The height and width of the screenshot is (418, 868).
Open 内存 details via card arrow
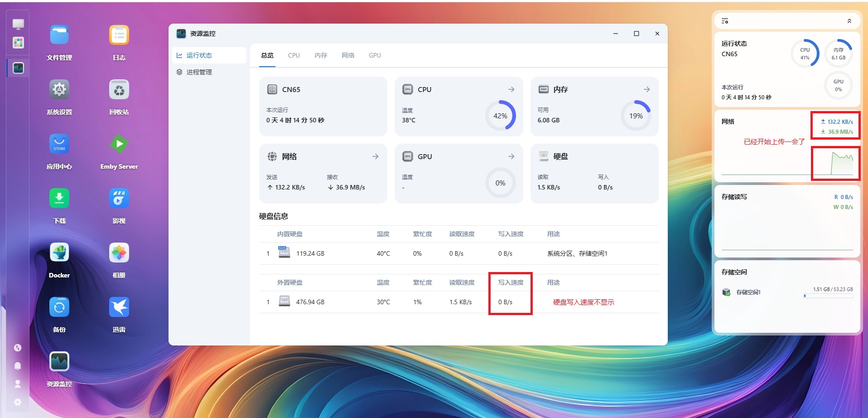[647, 89]
